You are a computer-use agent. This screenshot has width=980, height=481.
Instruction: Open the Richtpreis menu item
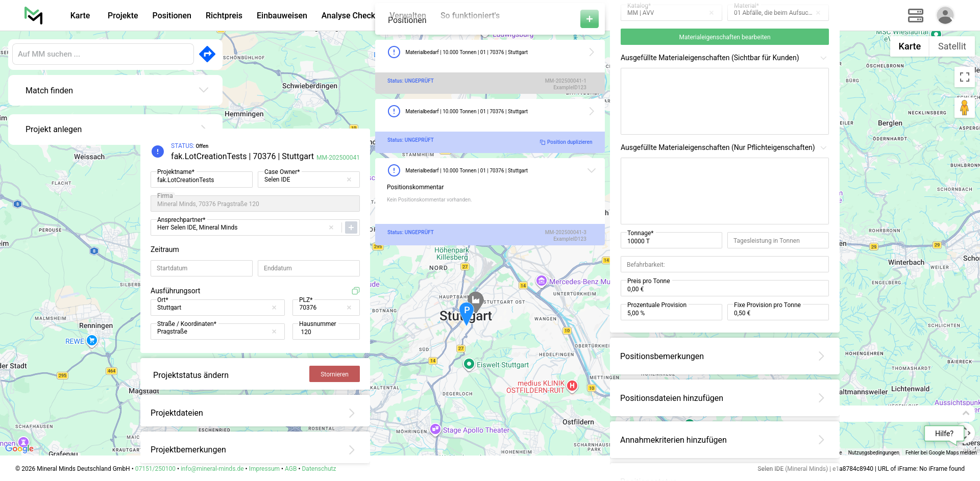224,16
